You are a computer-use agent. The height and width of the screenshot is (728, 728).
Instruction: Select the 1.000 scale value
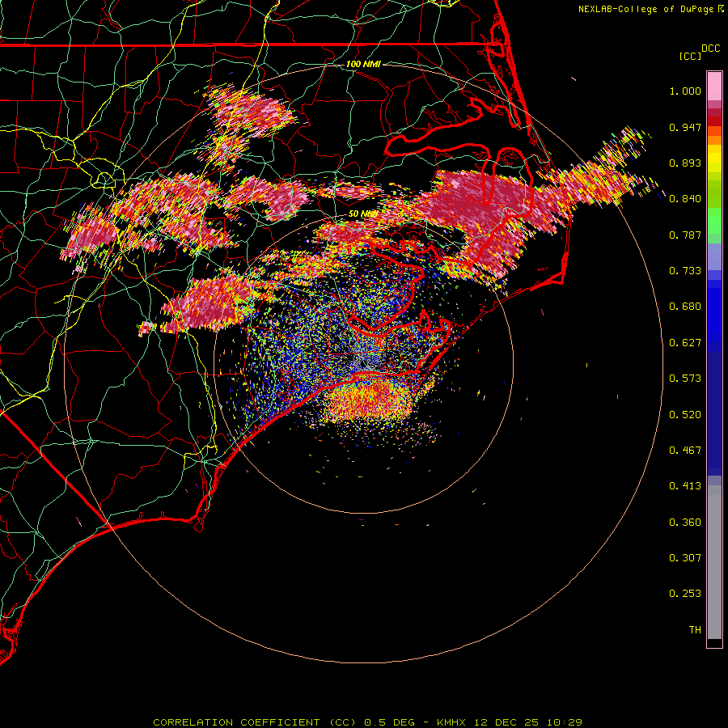pos(685,91)
